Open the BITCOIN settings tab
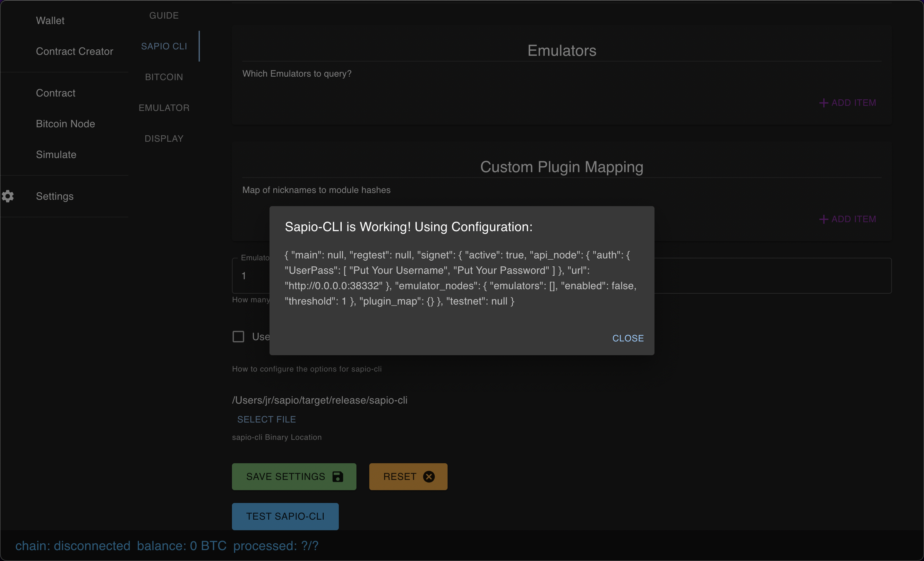Viewport: 924px width, 561px height. click(x=164, y=77)
